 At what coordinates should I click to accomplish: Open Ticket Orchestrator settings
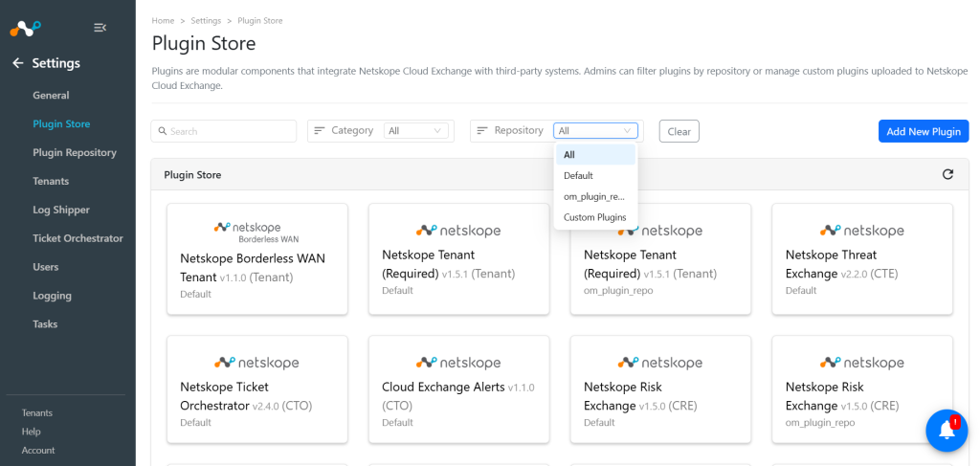point(78,238)
